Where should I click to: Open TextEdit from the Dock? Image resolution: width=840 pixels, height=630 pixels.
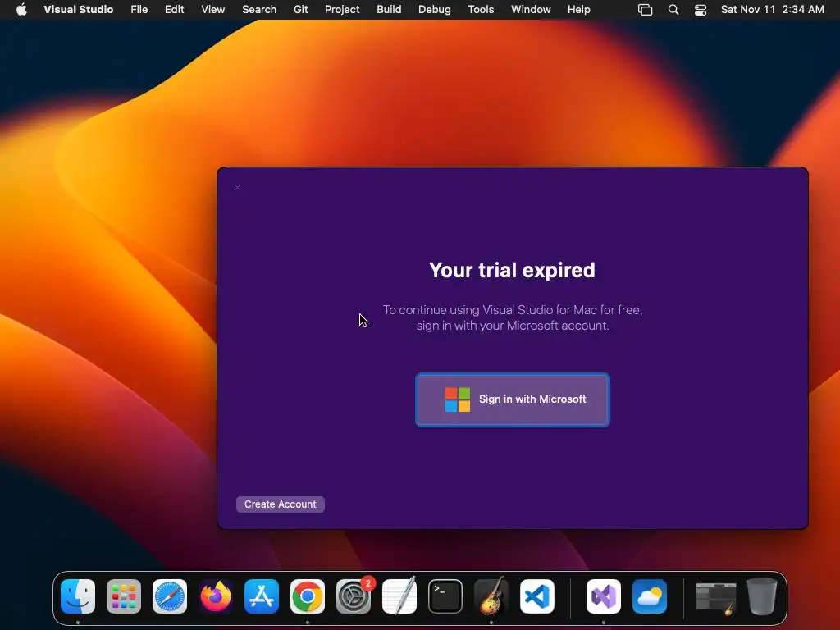tap(399, 596)
